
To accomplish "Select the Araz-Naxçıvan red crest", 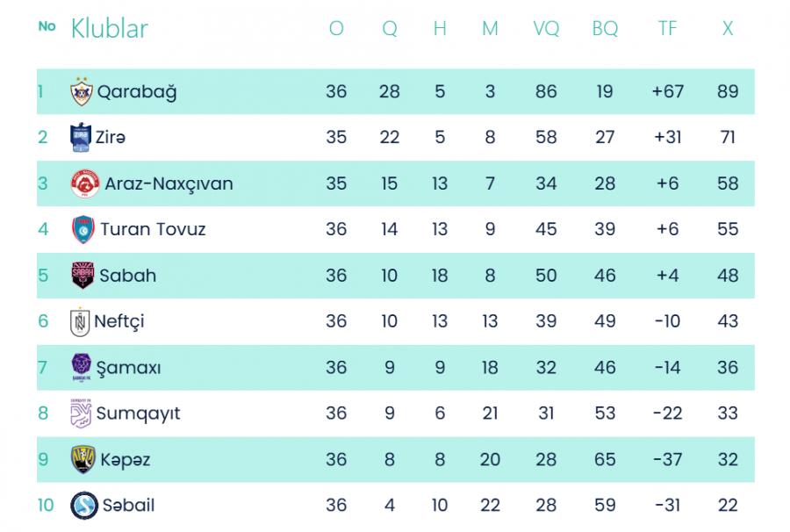I will coord(85,183).
